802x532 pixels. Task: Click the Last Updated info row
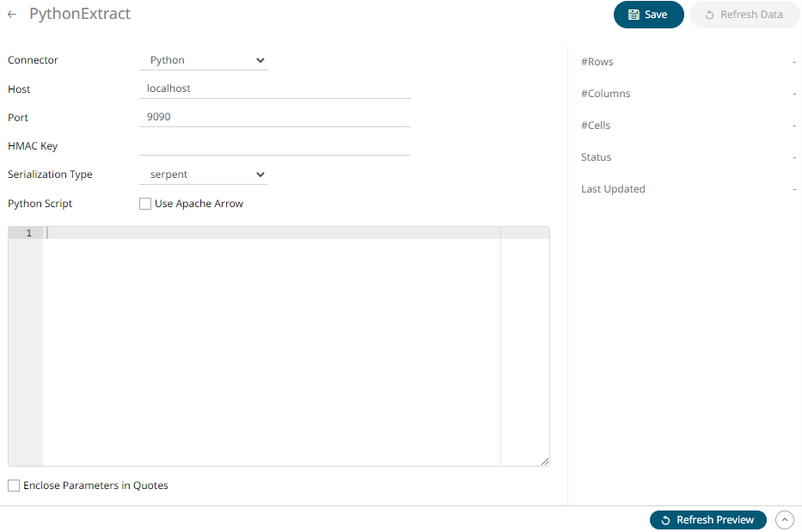tap(688, 189)
